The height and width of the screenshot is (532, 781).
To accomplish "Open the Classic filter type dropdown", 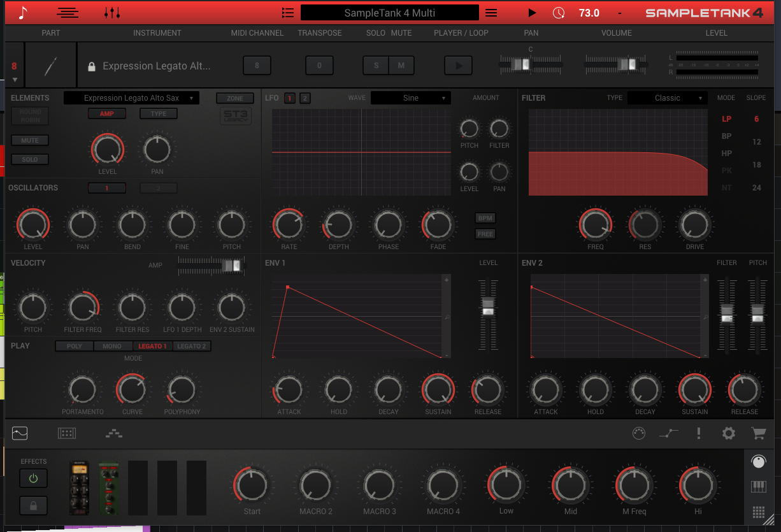I will pyautogui.click(x=667, y=97).
